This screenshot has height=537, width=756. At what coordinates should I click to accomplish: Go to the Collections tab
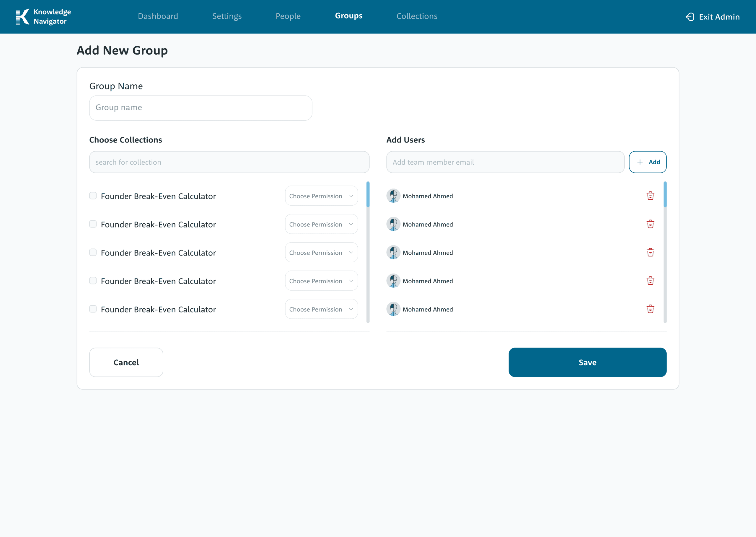pos(417,16)
